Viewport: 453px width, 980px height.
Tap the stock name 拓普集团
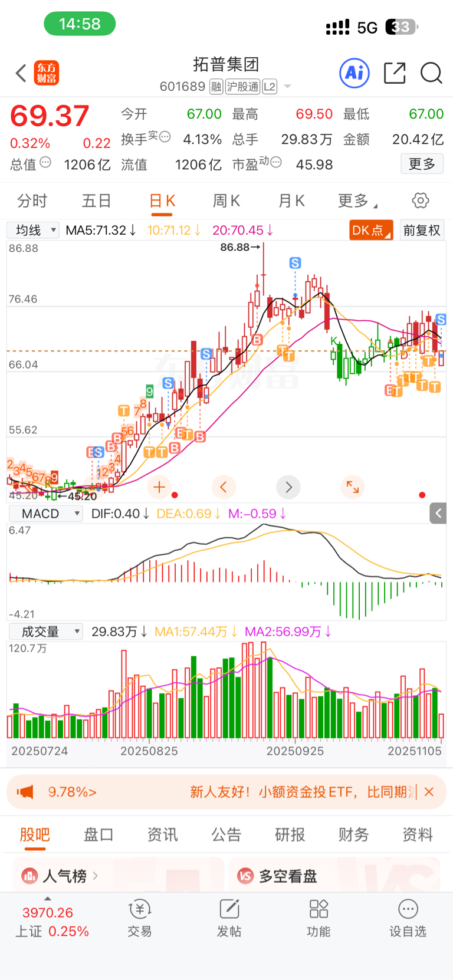pyautogui.click(x=226, y=64)
